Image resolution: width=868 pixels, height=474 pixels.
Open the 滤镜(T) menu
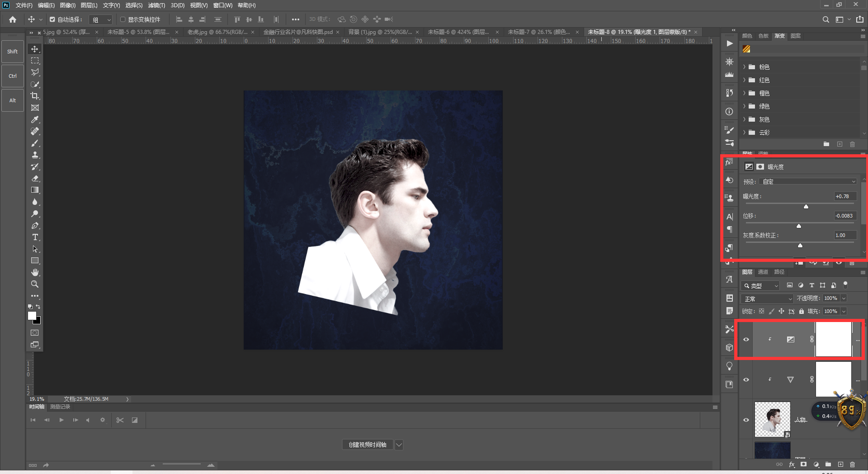tap(156, 5)
